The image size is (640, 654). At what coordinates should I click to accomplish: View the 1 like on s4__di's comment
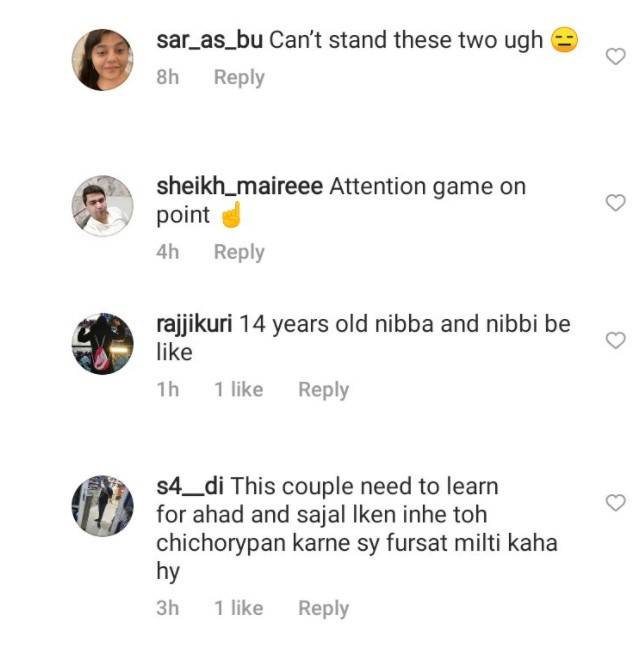point(239,608)
